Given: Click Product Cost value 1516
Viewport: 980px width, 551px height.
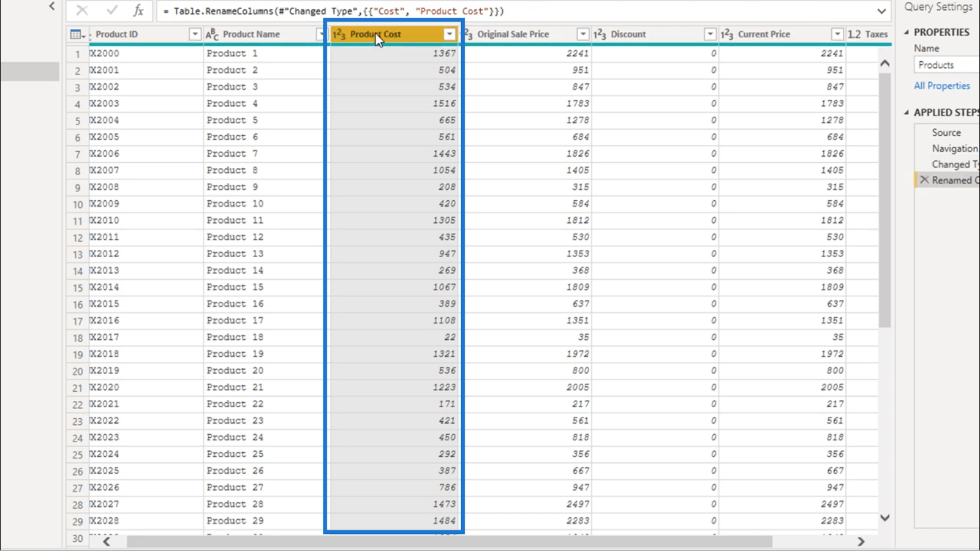Looking at the screenshot, I should pyautogui.click(x=444, y=103).
